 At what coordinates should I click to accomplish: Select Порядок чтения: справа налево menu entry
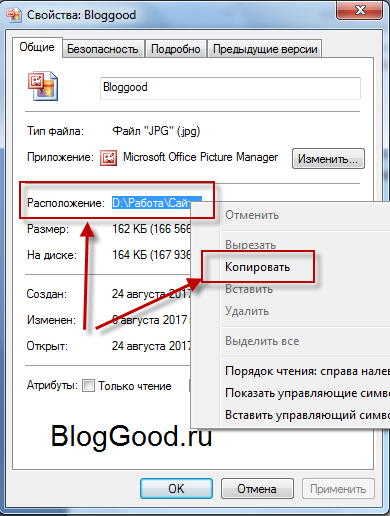pyautogui.click(x=307, y=371)
